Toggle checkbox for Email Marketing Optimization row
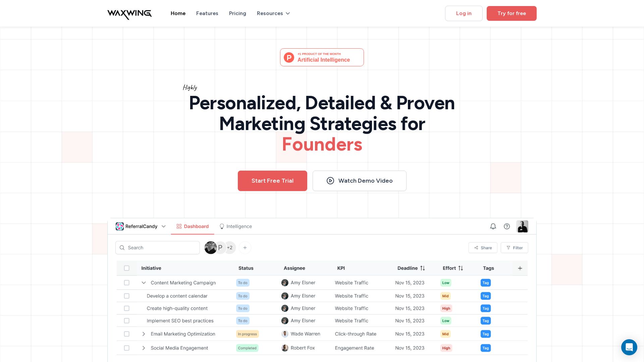This screenshot has height=362, width=644. 127,334
